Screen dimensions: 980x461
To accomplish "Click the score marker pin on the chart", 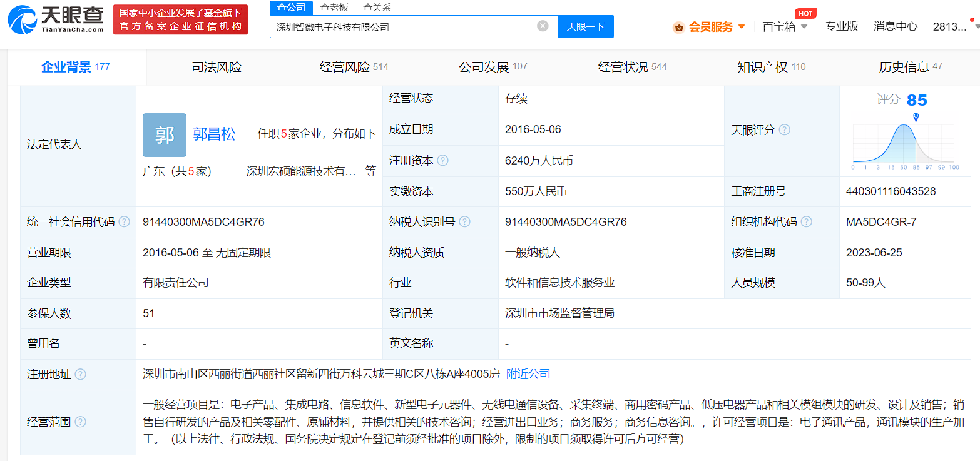I will (x=916, y=117).
